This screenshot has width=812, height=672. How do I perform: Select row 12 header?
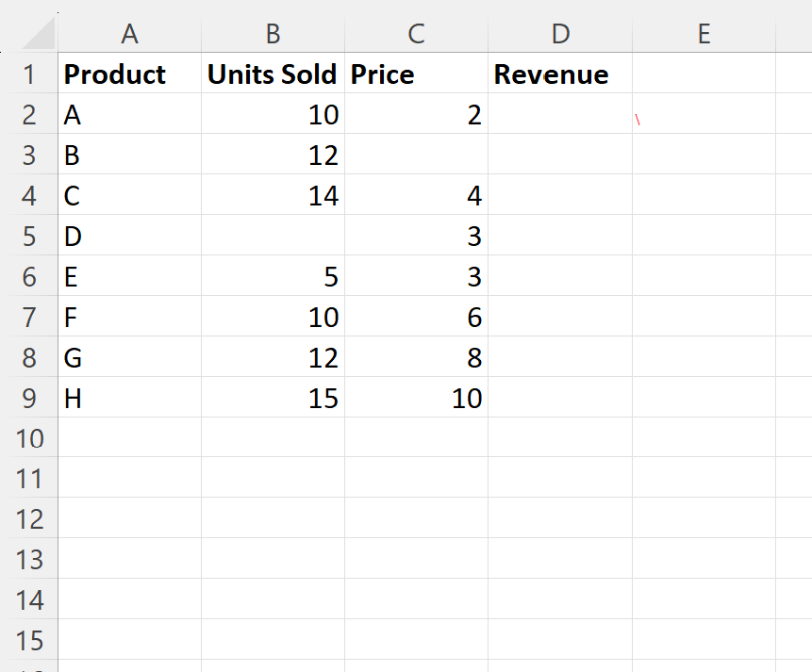click(x=29, y=518)
